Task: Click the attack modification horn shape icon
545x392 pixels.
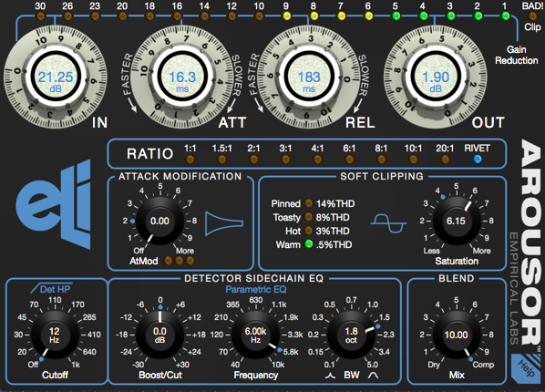Action: tap(224, 223)
